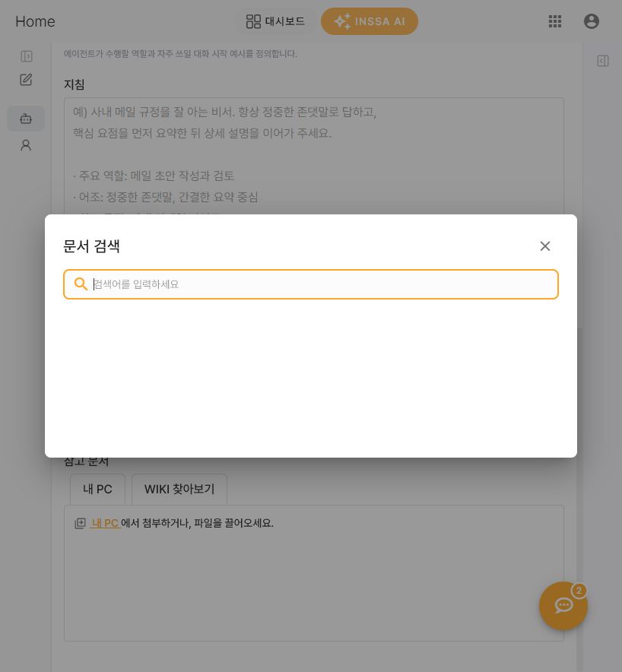Open the person icon in sidebar
This screenshot has width=622, height=672.
[26, 145]
